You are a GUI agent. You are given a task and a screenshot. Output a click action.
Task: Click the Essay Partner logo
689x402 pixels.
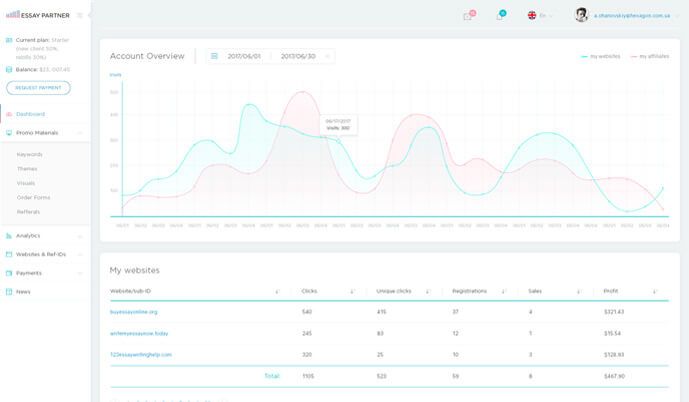click(x=38, y=15)
